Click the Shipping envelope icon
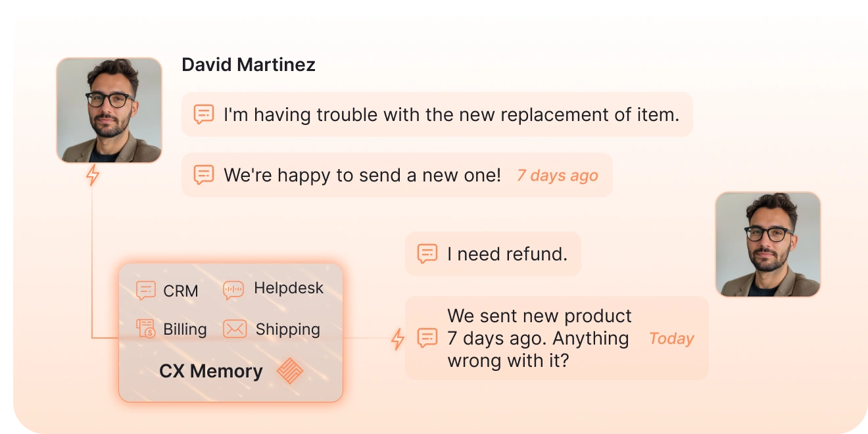The width and height of the screenshot is (868, 434). pos(235,329)
